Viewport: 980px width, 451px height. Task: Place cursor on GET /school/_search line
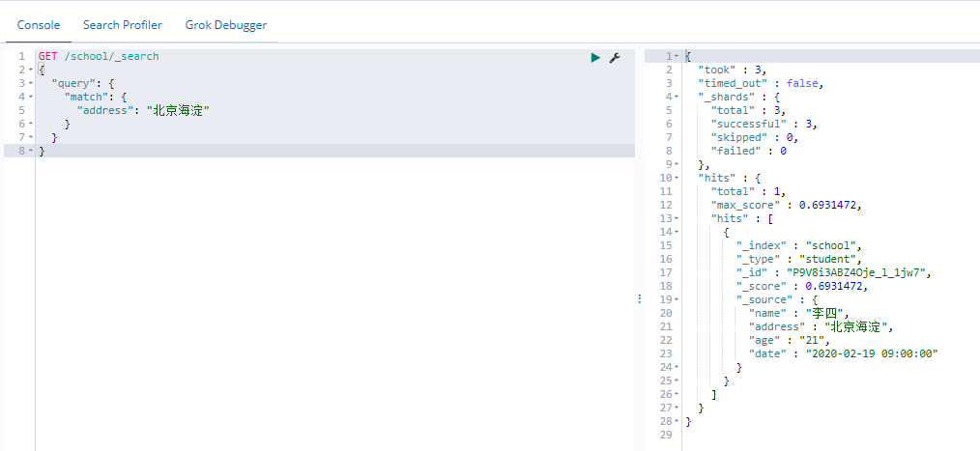(99, 57)
